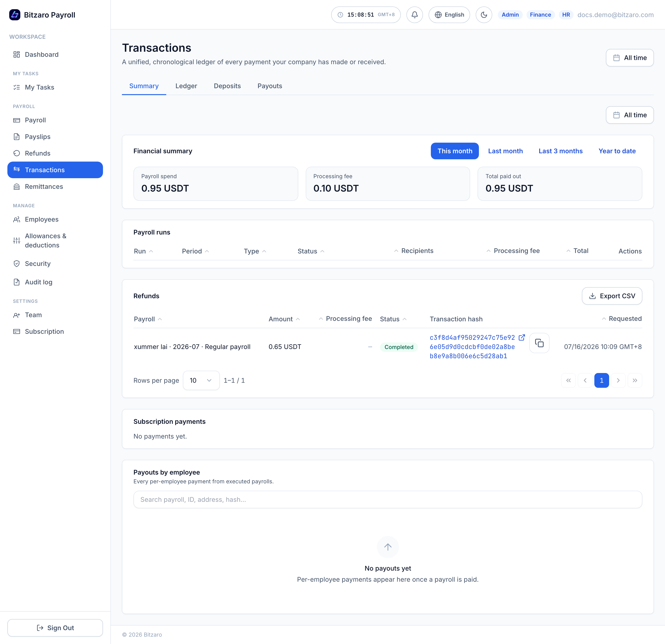This screenshot has height=644, width=665.
Task: Click the xummer lai payroll refund row
Action: click(387, 347)
